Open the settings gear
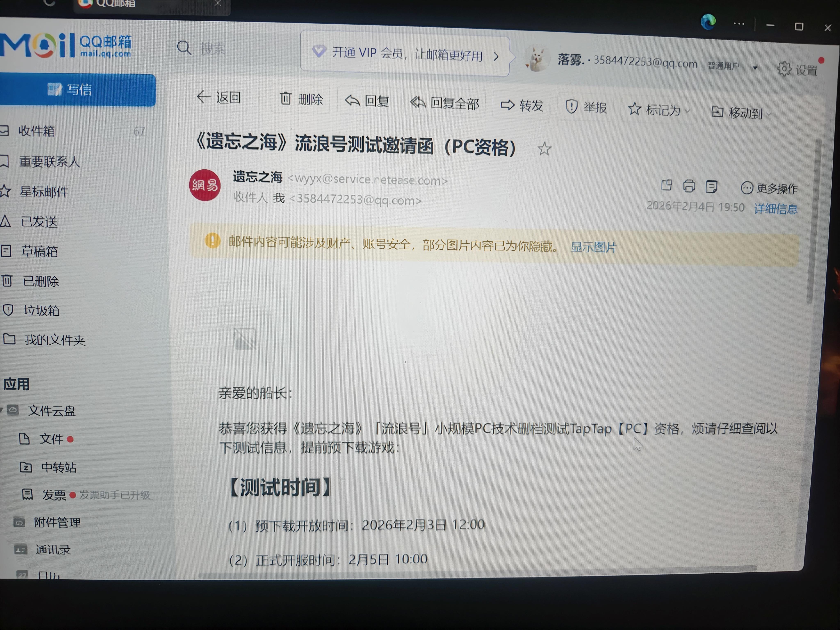This screenshot has height=630, width=840. pyautogui.click(x=784, y=69)
